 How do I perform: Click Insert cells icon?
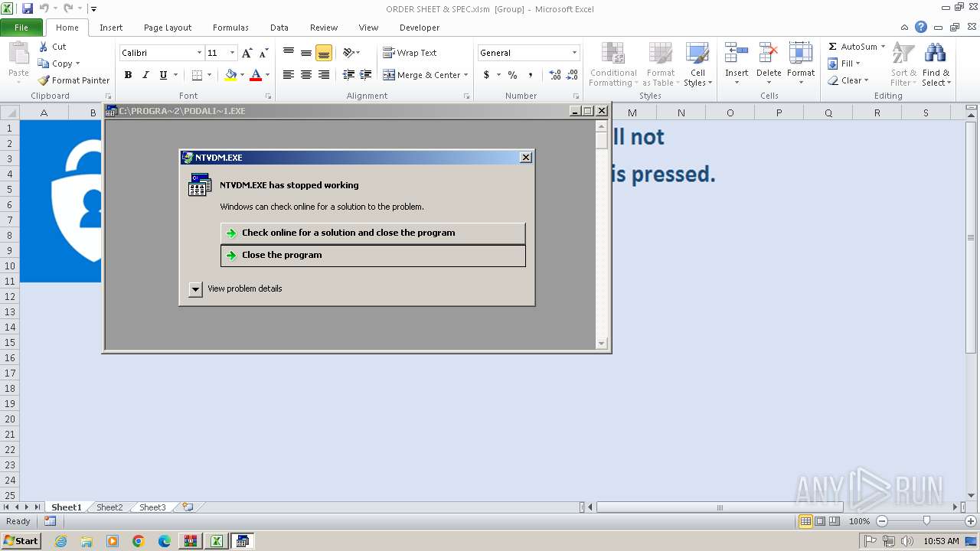tap(737, 54)
